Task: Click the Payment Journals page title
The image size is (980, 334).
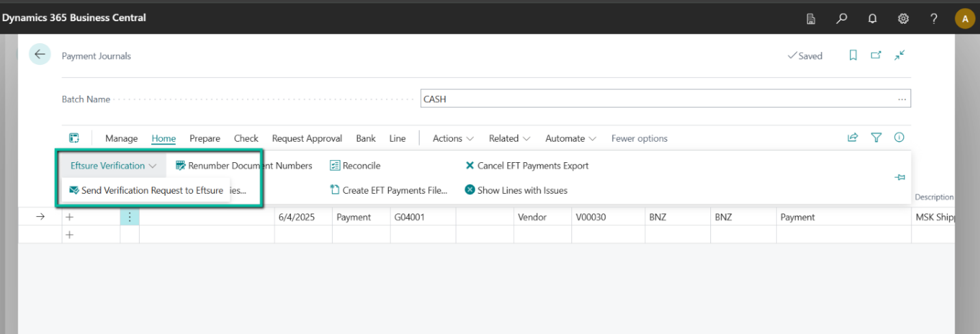Action: point(96,56)
